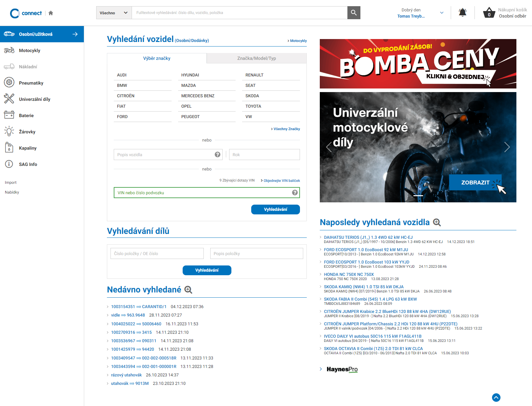The image size is (532, 406).
Task: Open the shopping basket icon
Action: click(x=489, y=13)
